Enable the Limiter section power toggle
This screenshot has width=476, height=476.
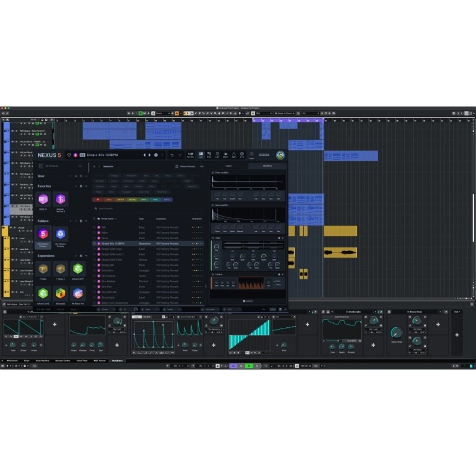212,274
